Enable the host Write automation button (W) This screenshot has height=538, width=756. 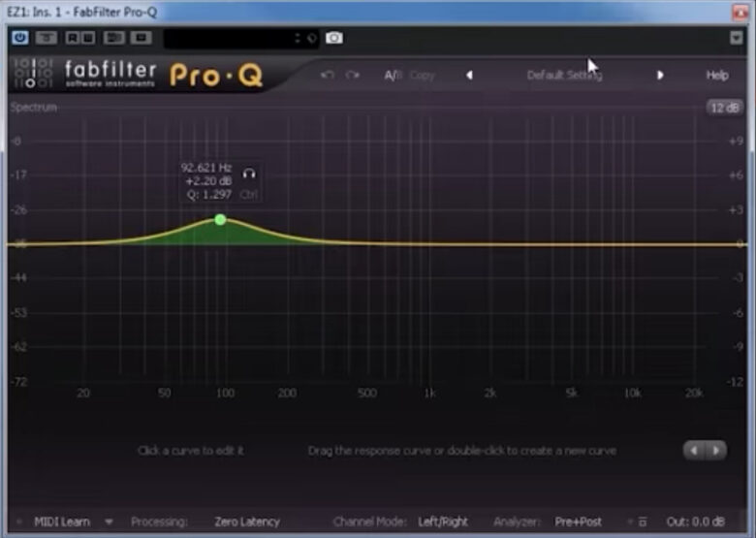[x=88, y=38]
